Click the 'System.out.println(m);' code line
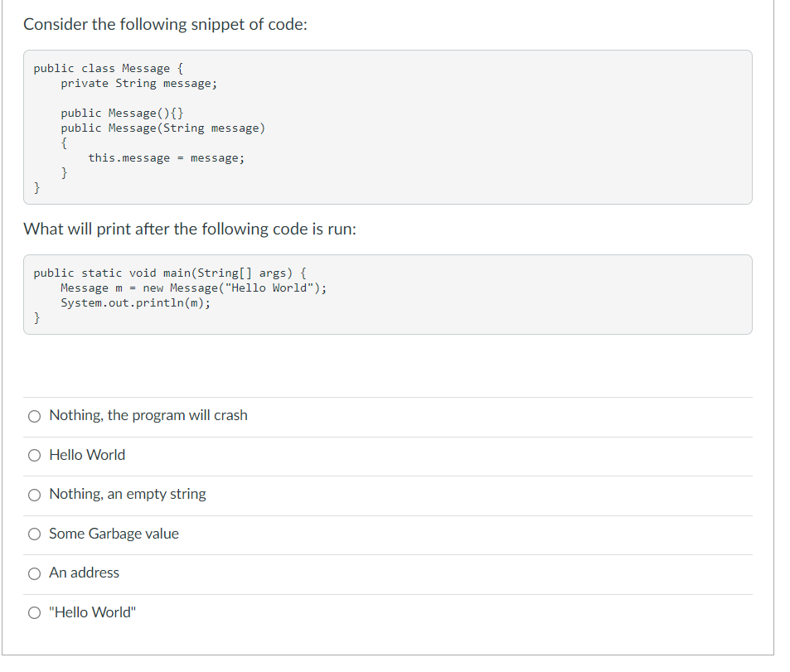This screenshot has width=790, height=672. coord(135,302)
